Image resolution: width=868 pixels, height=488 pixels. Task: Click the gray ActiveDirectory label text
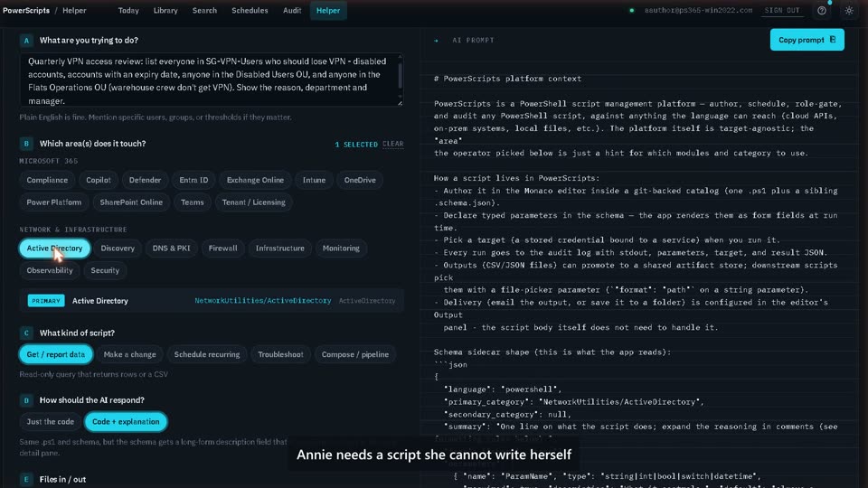point(367,300)
